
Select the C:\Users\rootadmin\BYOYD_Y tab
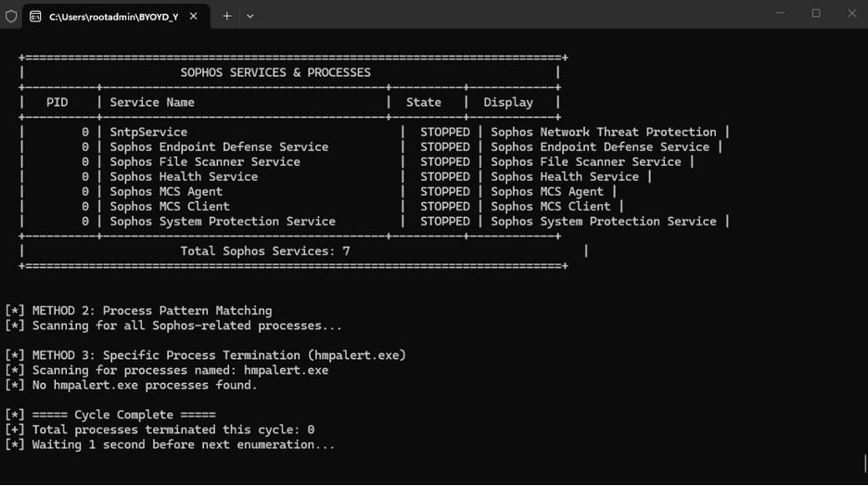[116, 16]
